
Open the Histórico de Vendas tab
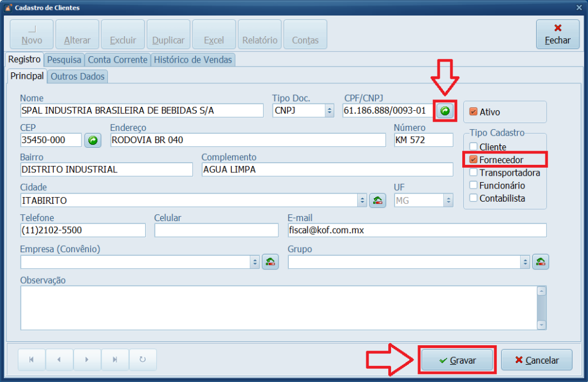[x=193, y=60]
